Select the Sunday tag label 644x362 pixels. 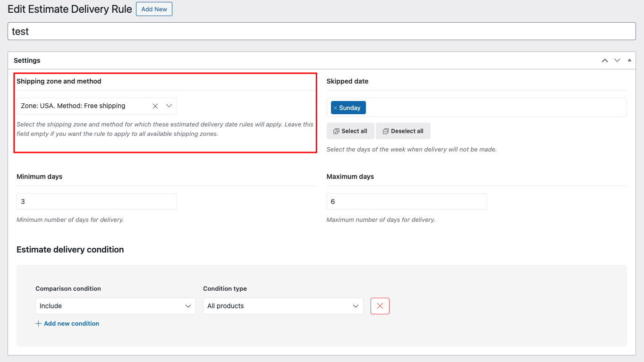point(350,108)
